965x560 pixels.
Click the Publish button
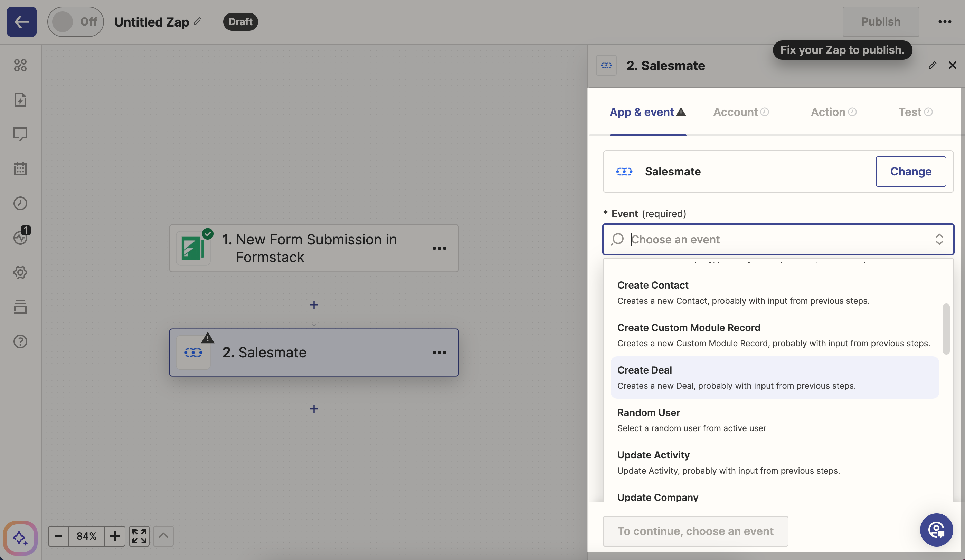coord(880,21)
